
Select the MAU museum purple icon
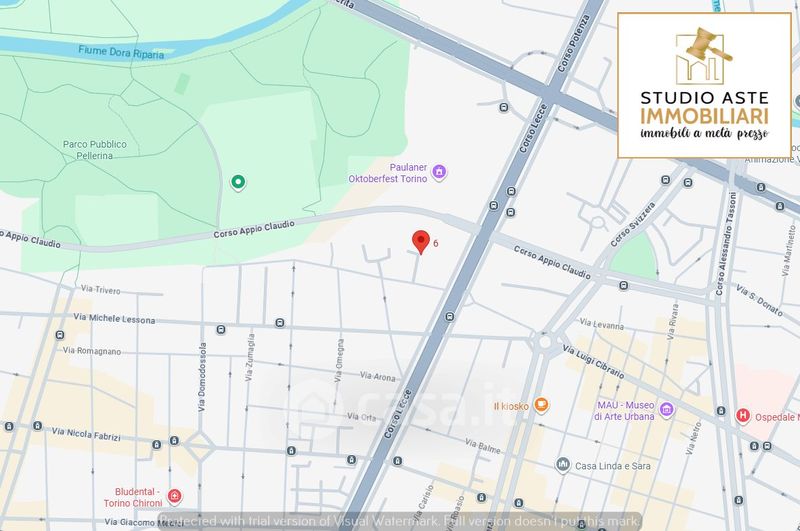(x=666, y=410)
